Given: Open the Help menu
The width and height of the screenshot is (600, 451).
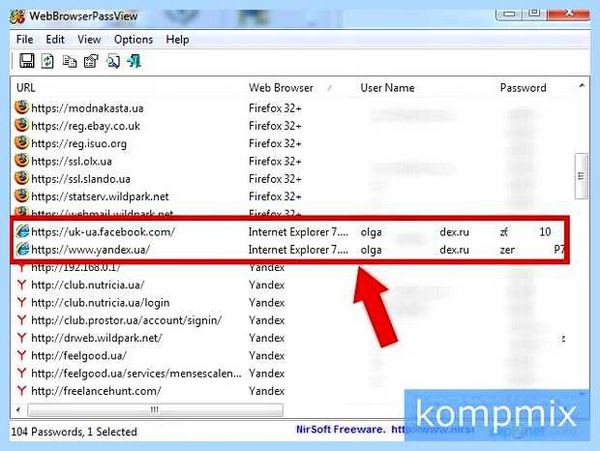Looking at the screenshot, I should pos(178,39).
